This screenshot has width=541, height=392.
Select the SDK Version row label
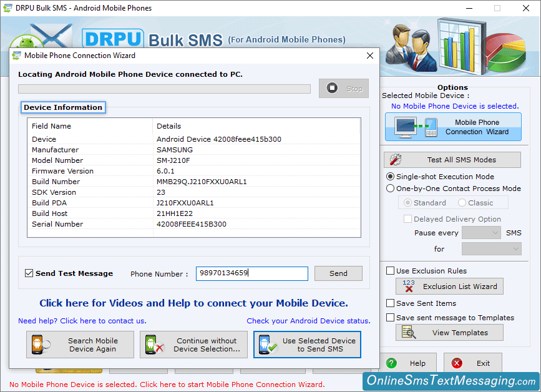point(54,192)
